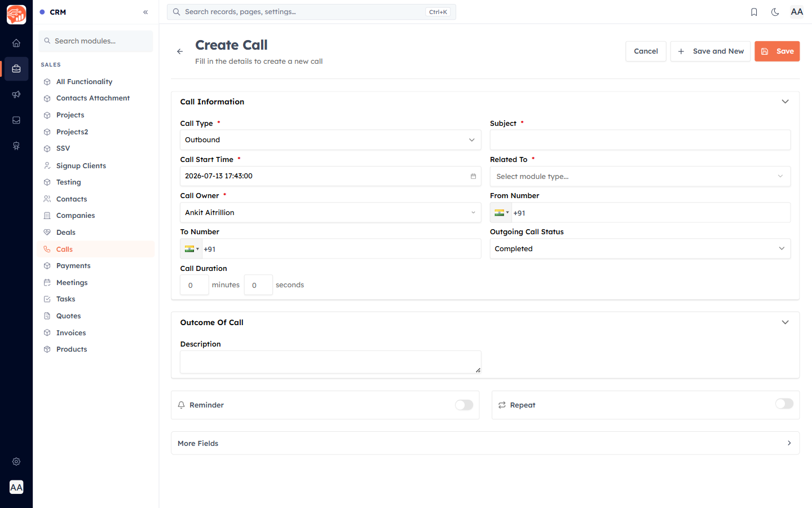Click the Reminder bell icon
The height and width of the screenshot is (508, 812).
point(182,405)
